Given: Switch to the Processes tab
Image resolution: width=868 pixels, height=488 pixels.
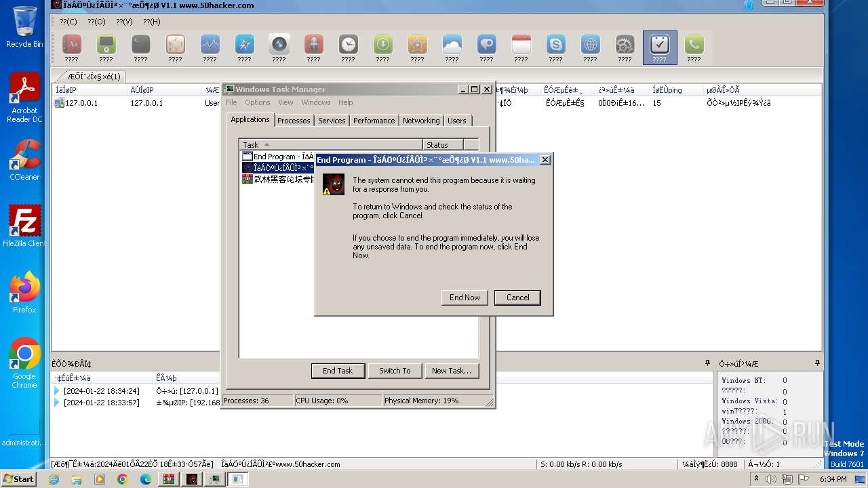Looking at the screenshot, I should [x=294, y=121].
